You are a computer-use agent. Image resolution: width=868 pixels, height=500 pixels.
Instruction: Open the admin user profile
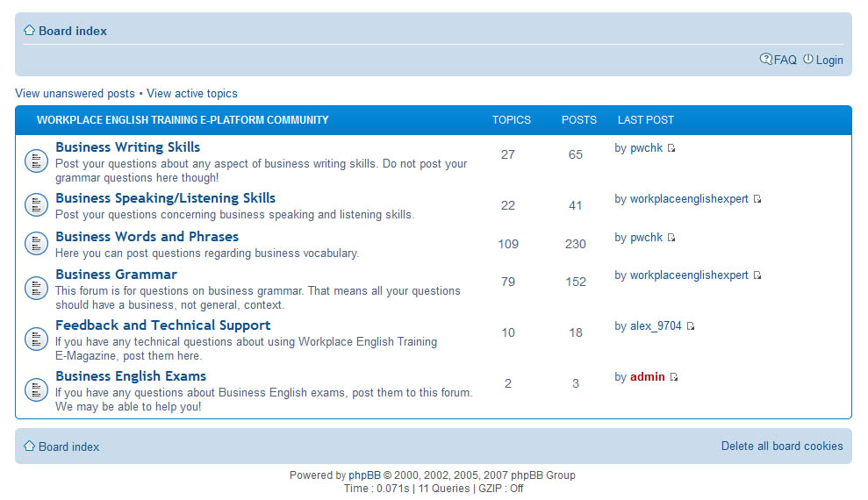[647, 376]
